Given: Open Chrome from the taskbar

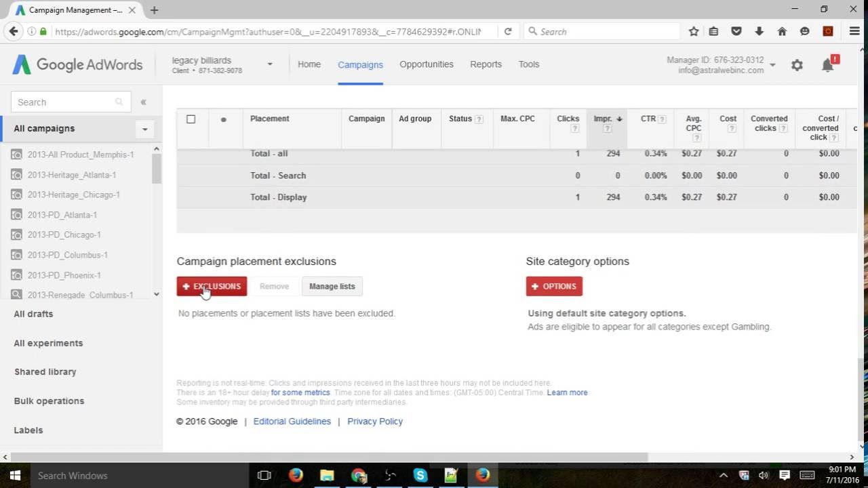Looking at the screenshot, I should (x=358, y=476).
